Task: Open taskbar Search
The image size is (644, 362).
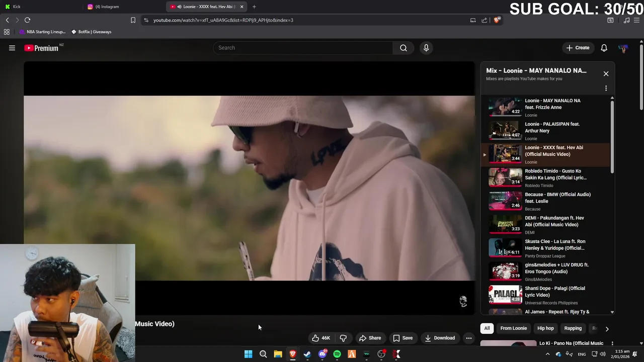Action: point(263,354)
